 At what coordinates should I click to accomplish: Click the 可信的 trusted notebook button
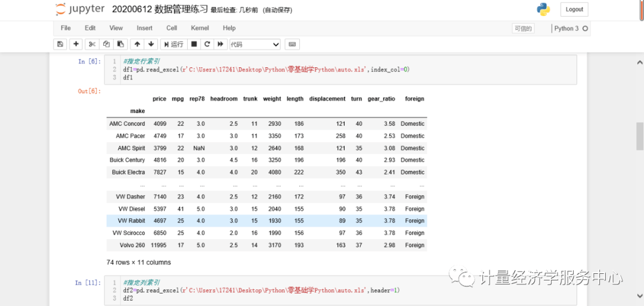[x=524, y=29]
